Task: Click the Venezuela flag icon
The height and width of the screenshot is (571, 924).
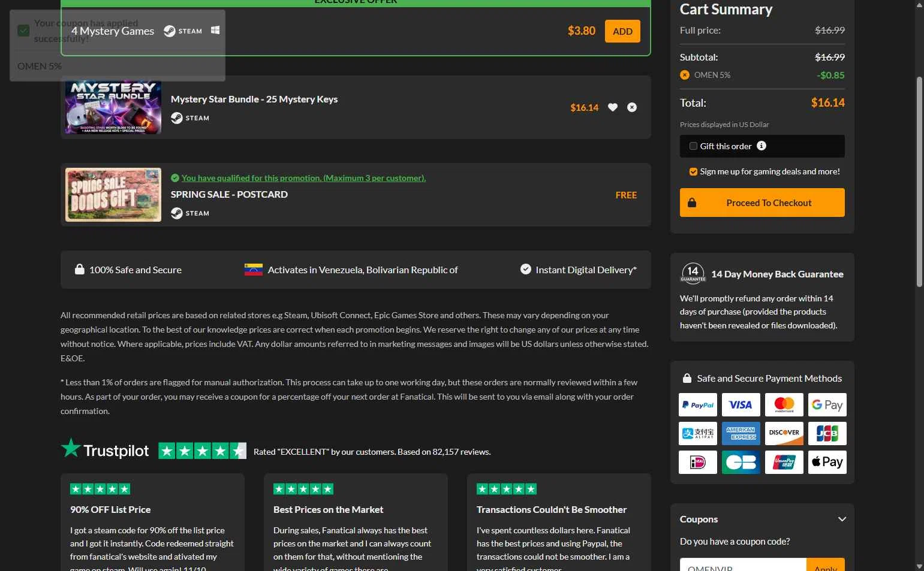Action: click(254, 270)
